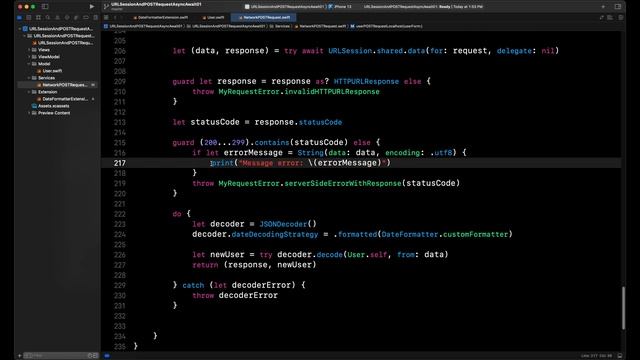Click the NetworkPOSTRequest.swift jump bar segment
Viewport: 640px width, 360px height.
(320, 26)
